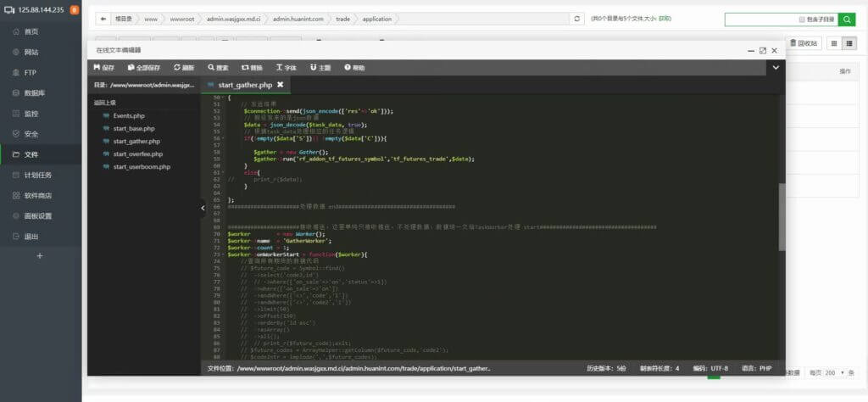Go to 计划任务 in the sidebar
Screen dimensions: 868x402
tap(38, 175)
